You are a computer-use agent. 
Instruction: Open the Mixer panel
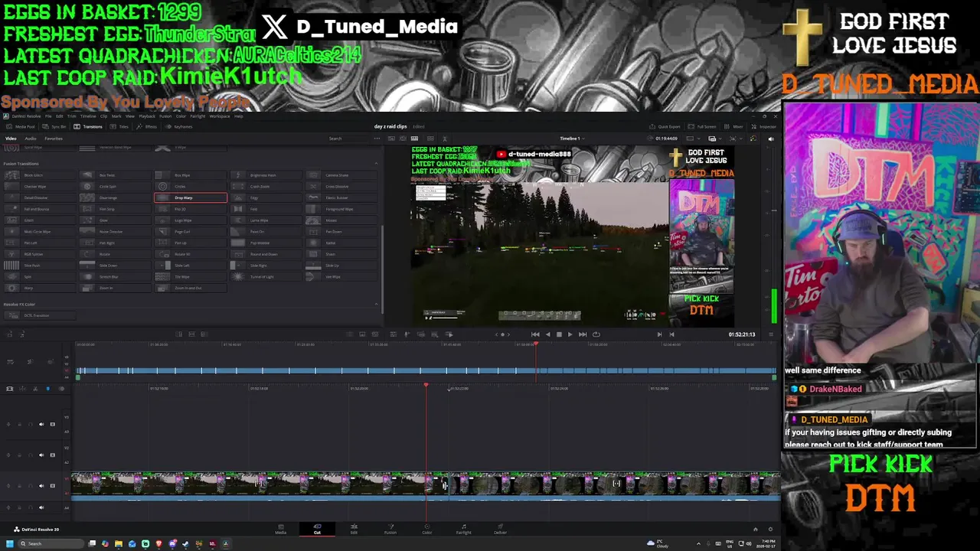tap(733, 126)
